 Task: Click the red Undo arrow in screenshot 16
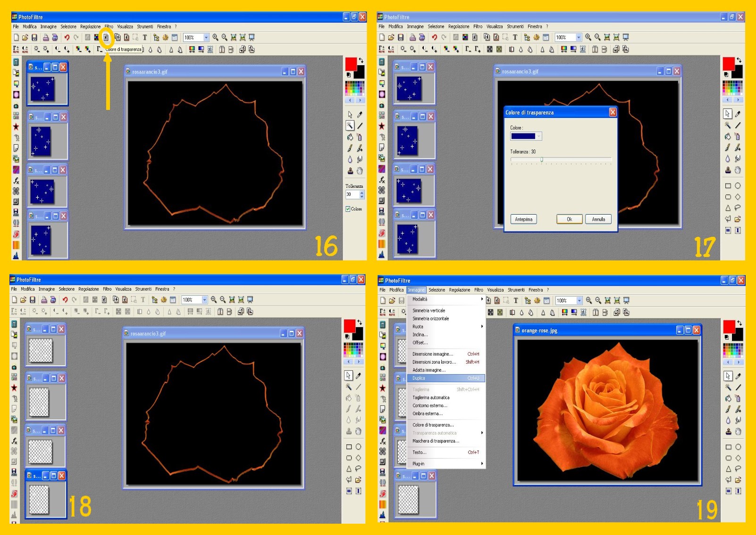point(67,37)
